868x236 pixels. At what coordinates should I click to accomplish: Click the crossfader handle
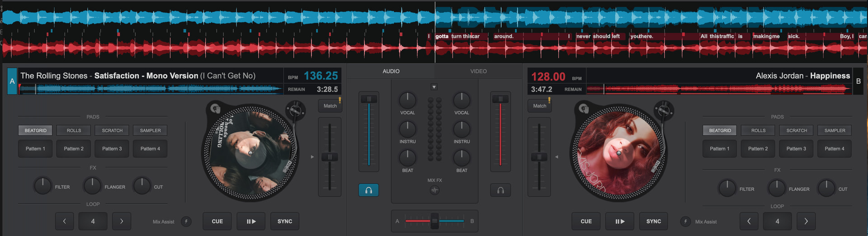(434, 221)
